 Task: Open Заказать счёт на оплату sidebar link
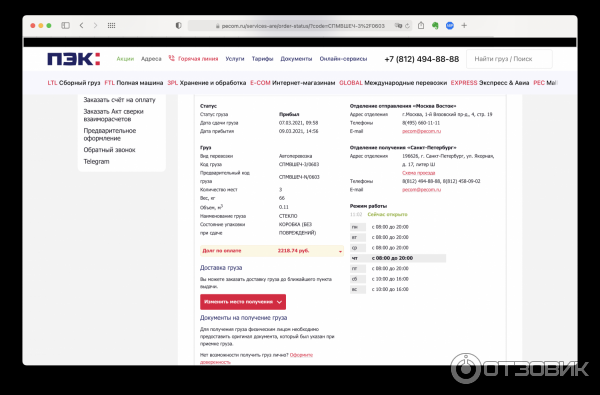pyautogui.click(x=119, y=100)
